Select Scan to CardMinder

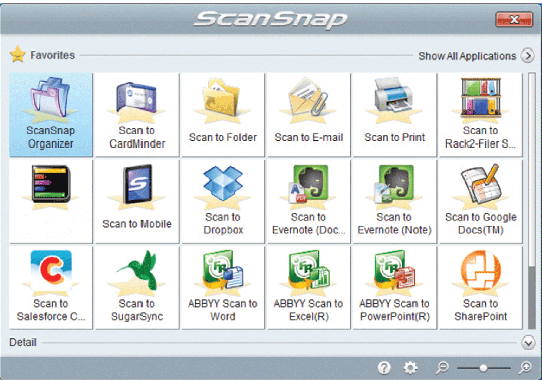click(x=137, y=115)
